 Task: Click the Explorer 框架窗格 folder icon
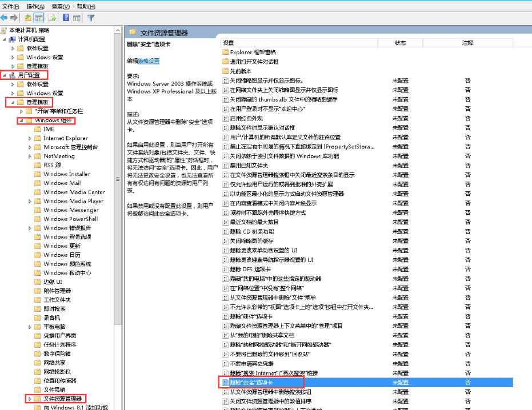pyautogui.click(x=225, y=52)
